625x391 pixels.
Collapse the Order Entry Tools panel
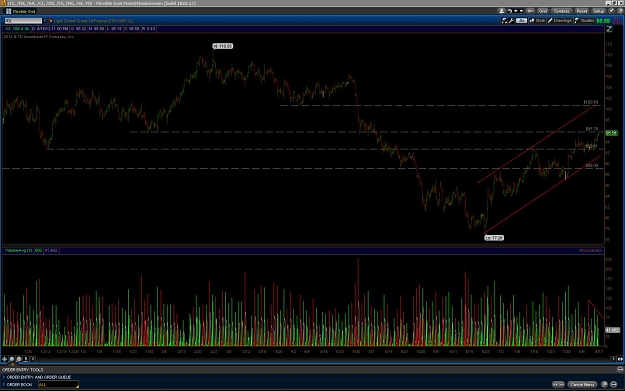[x=620, y=369]
